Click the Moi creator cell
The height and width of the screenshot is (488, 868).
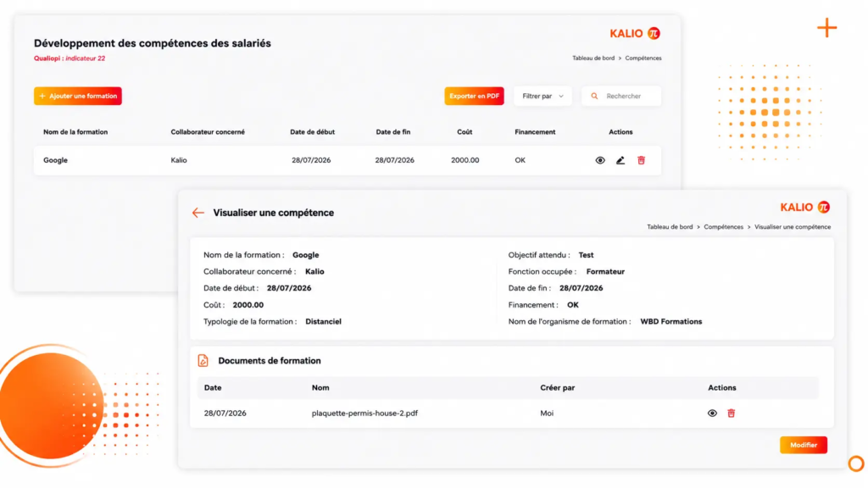547,413
